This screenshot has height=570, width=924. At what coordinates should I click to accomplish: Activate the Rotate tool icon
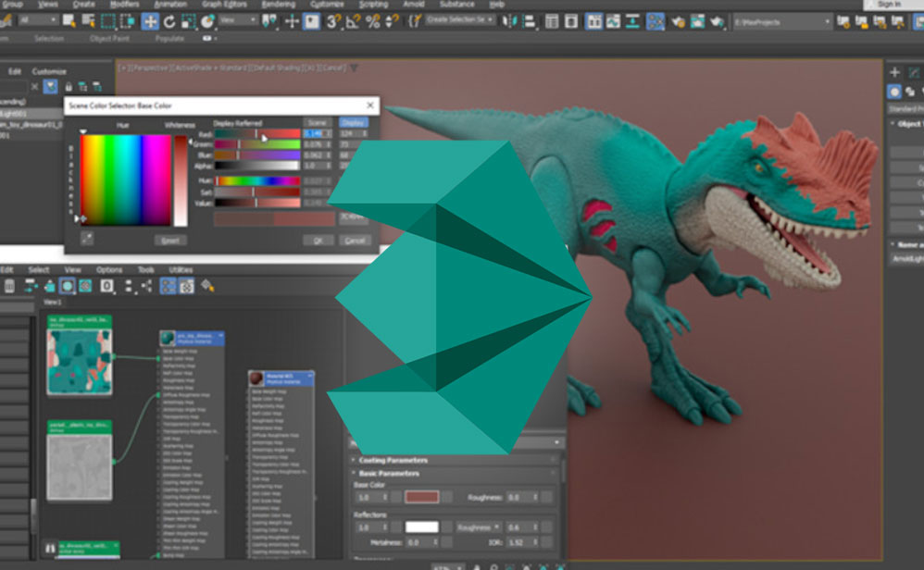click(x=169, y=20)
